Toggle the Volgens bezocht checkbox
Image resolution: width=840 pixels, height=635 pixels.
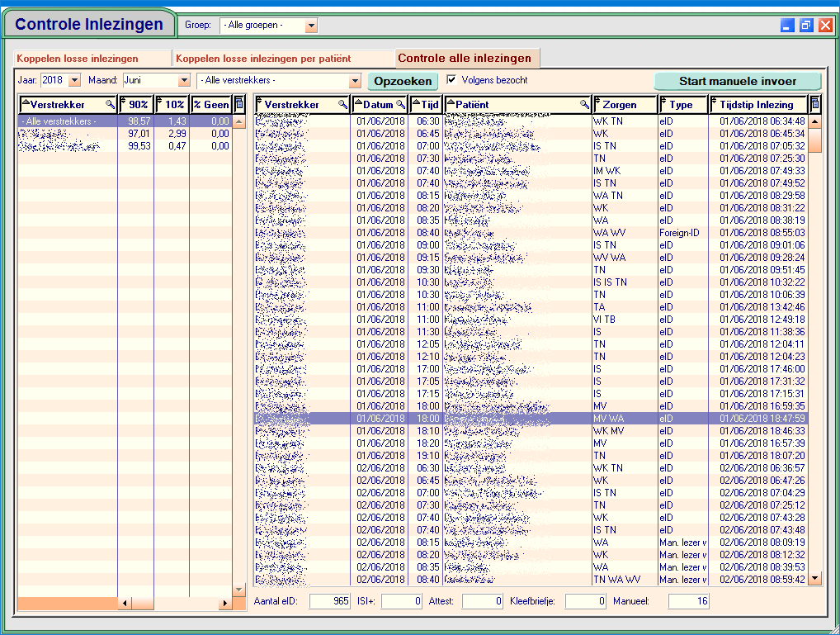[x=451, y=80]
